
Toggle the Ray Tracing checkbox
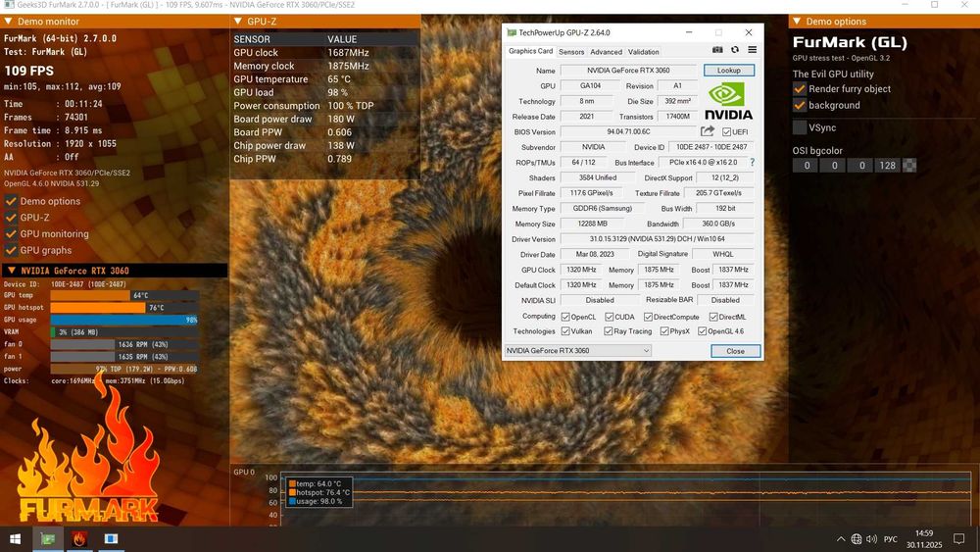(609, 331)
